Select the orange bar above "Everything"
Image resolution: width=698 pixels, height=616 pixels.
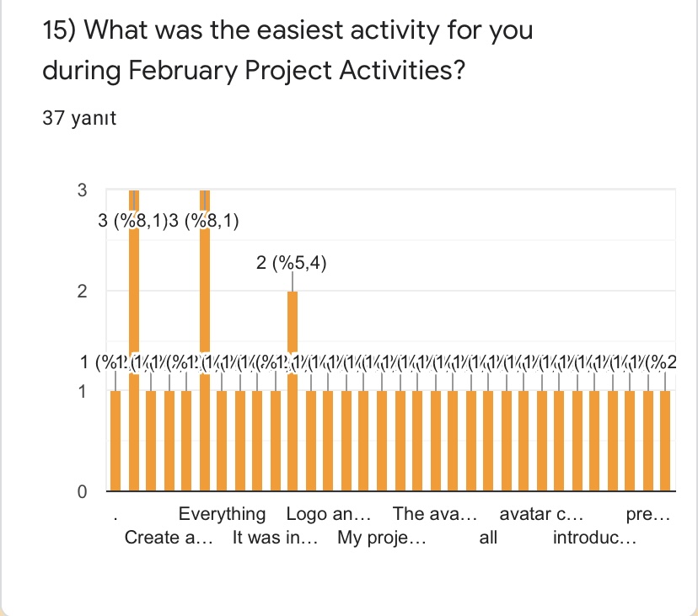(x=223, y=440)
